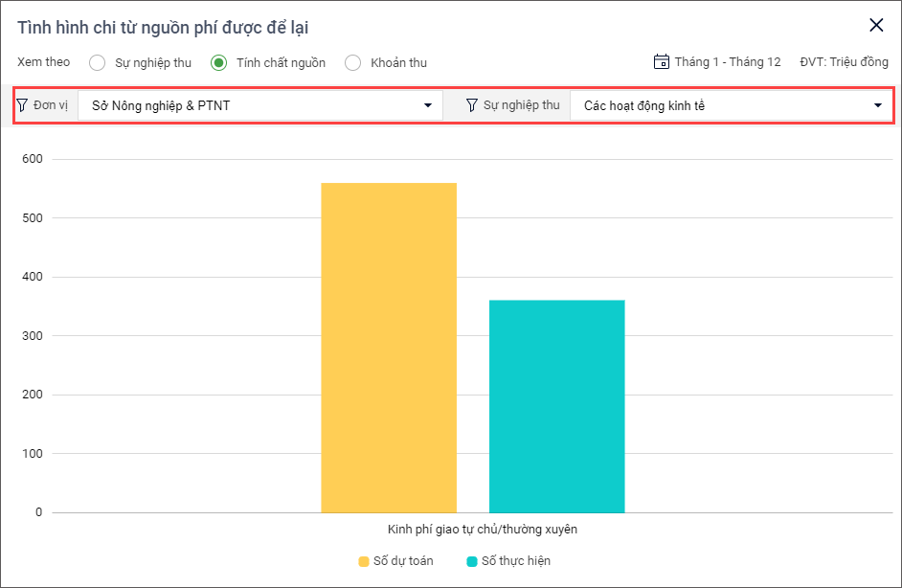Toggle the Số thực hiện legend label

click(x=515, y=561)
